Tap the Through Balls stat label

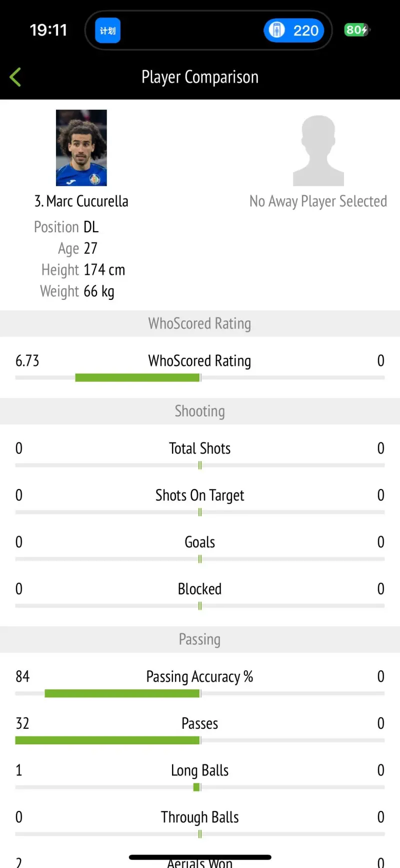[x=200, y=817]
